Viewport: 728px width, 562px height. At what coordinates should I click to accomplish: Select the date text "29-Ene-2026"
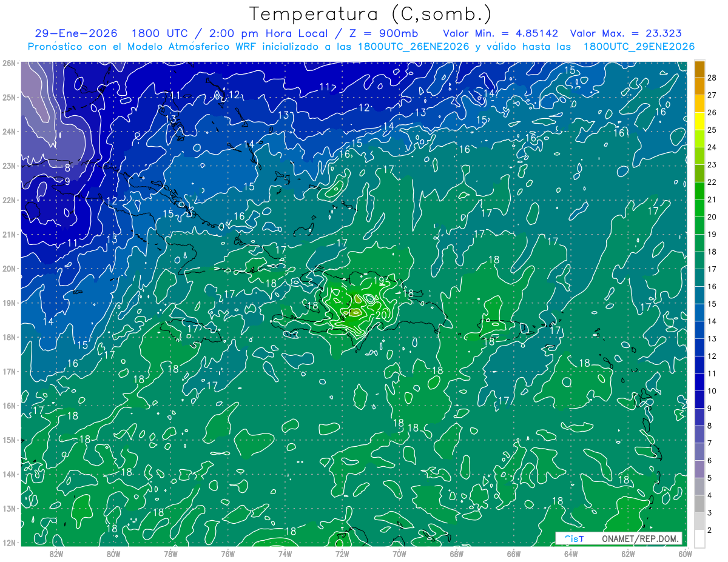click(76, 33)
